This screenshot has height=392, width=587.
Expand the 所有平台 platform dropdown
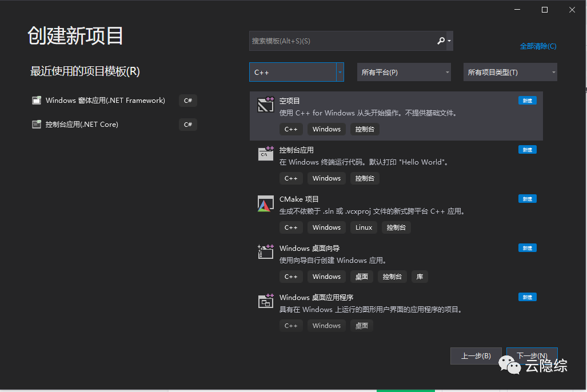coord(404,72)
